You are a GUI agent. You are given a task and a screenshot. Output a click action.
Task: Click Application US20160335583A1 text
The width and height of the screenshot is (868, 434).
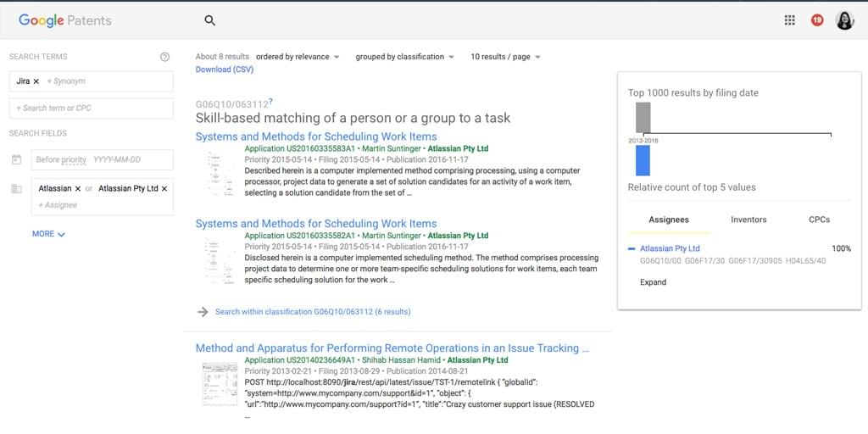299,149
